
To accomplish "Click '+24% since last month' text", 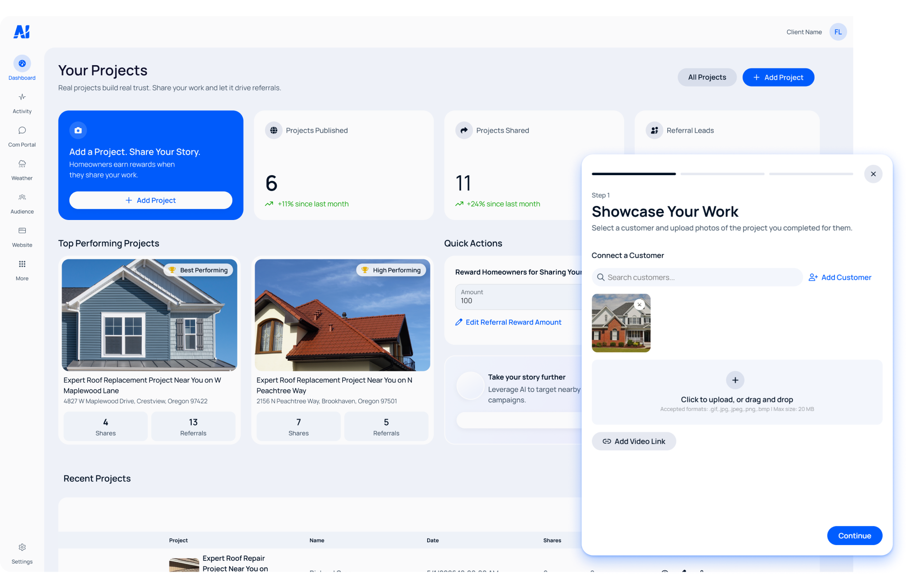I will [x=503, y=204].
